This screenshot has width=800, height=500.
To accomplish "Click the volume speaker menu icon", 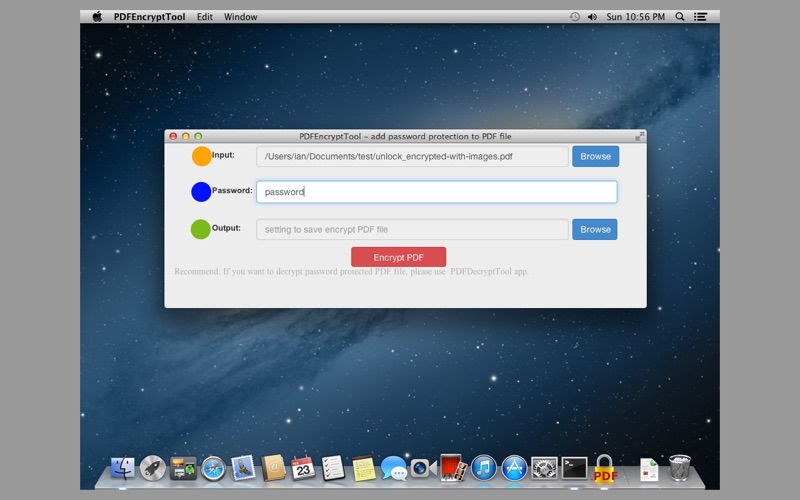I will pos(592,17).
